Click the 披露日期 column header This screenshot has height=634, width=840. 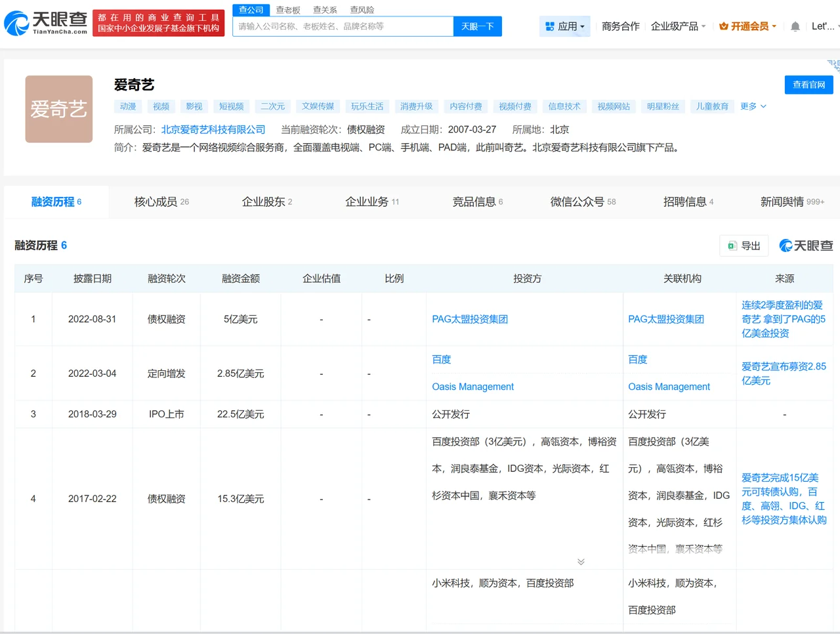click(93, 279)
